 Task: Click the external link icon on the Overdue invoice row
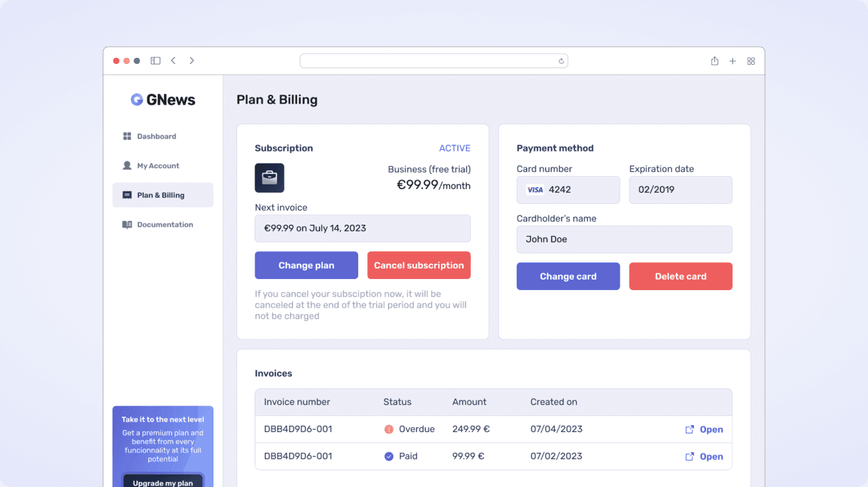690,429
